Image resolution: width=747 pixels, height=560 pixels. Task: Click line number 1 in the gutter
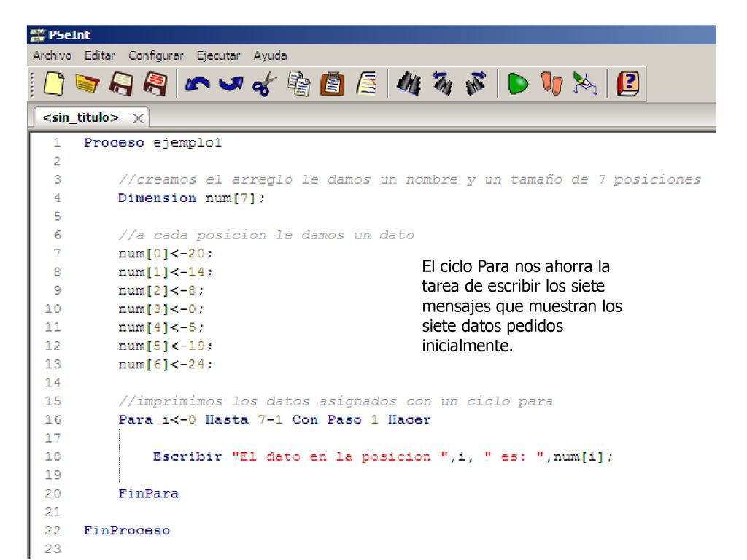[x=57, y=143]
